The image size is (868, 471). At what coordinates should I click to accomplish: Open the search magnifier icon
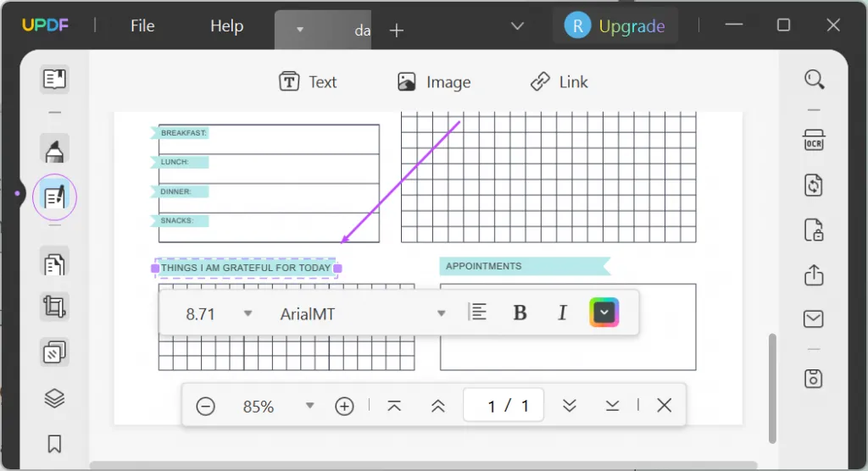(814, 80)
